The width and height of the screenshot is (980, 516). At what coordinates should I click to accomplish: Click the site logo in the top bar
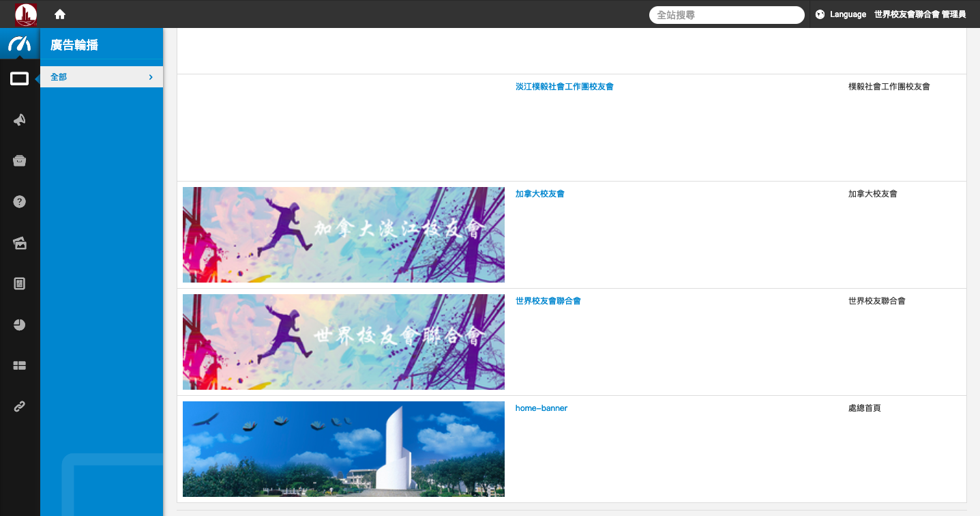26,14
